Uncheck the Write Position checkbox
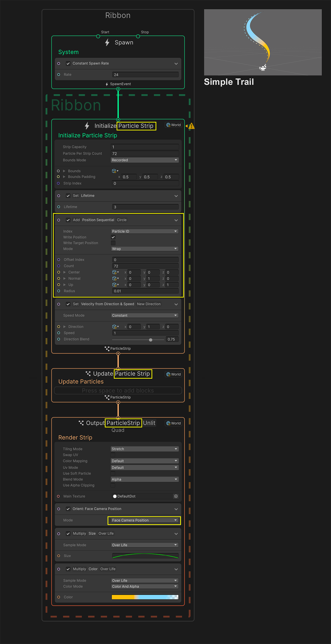The width and height of the screenshot is (331, 644). [113, 237]
